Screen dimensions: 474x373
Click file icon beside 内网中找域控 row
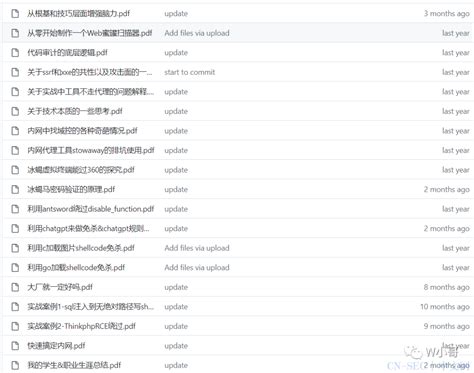point(15,131)
